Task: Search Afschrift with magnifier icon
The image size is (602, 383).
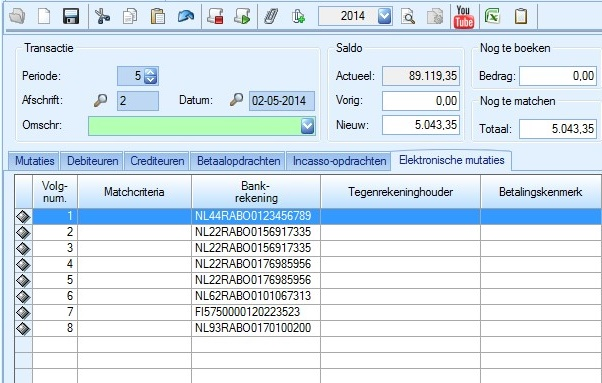Action: [101, 100]
